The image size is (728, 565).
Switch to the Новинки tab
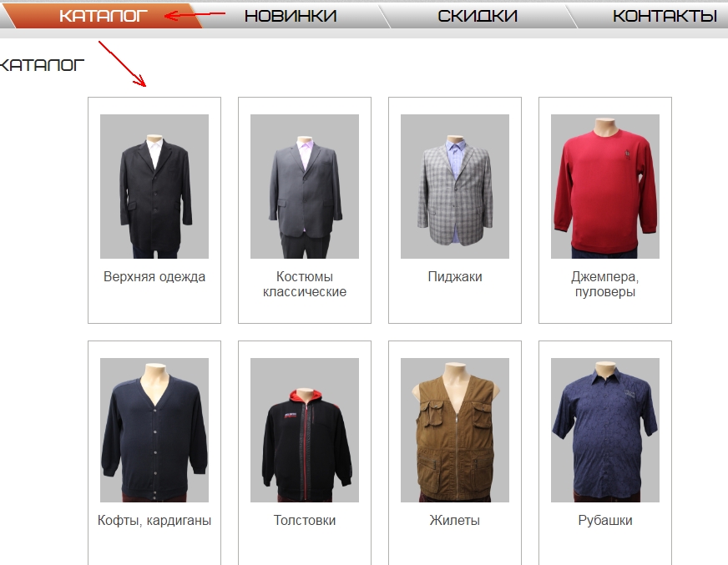point(291,15)
